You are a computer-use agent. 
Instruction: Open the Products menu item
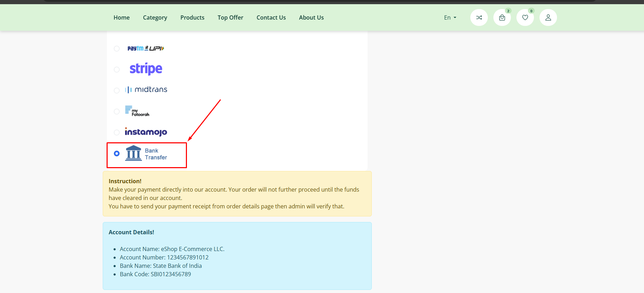pos(193,17)
